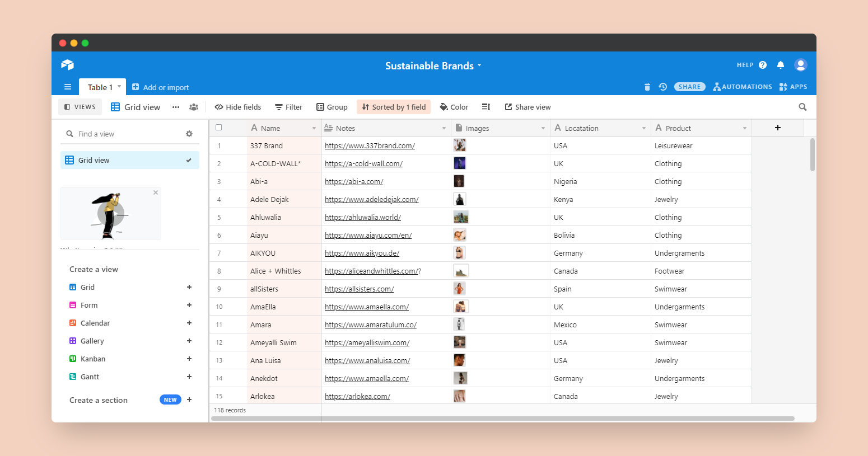This screenshot has width=868, height=456.
Task: Close the sidebar illustration card
Action: click(156, 192)
